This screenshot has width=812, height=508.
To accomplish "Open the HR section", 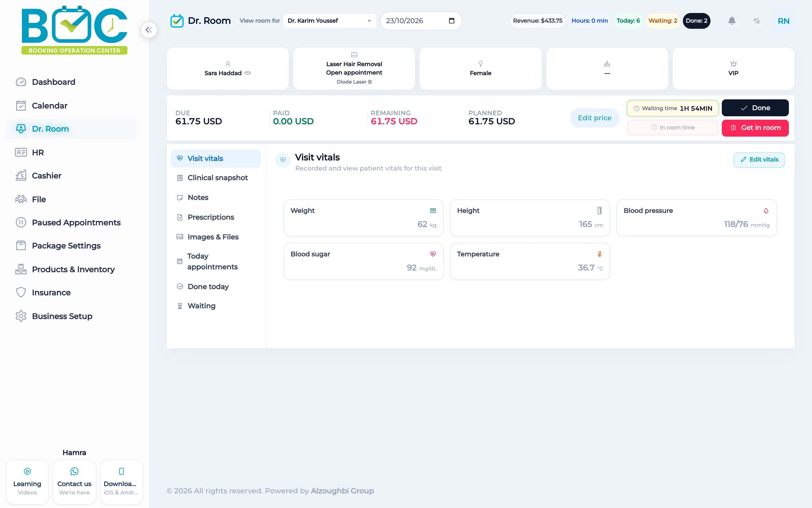I will [x=71, y=152].
